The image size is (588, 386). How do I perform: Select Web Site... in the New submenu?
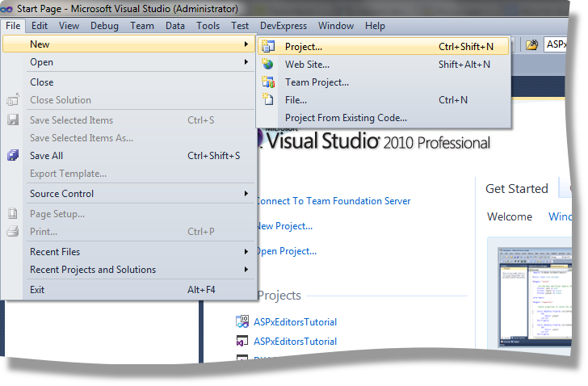tap(383, 65)
